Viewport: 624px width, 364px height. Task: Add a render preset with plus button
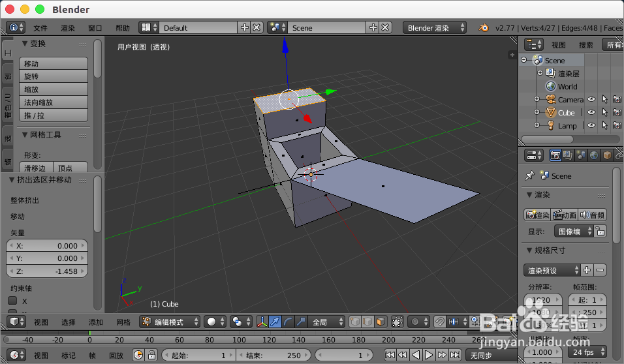(x=587, y=270)
